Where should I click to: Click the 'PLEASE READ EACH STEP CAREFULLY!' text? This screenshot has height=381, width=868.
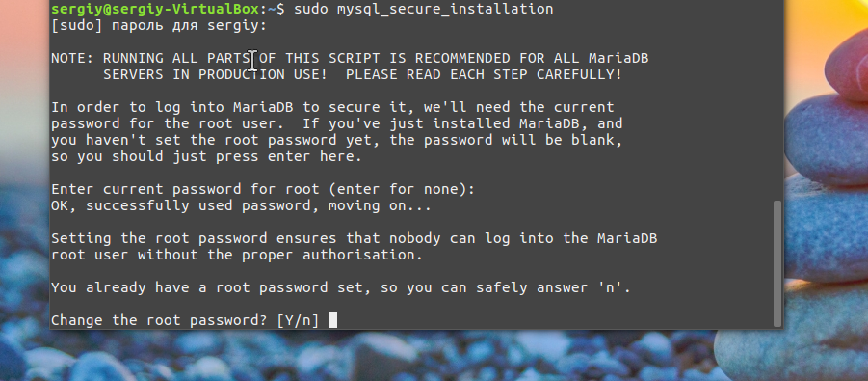pos(484,74)
